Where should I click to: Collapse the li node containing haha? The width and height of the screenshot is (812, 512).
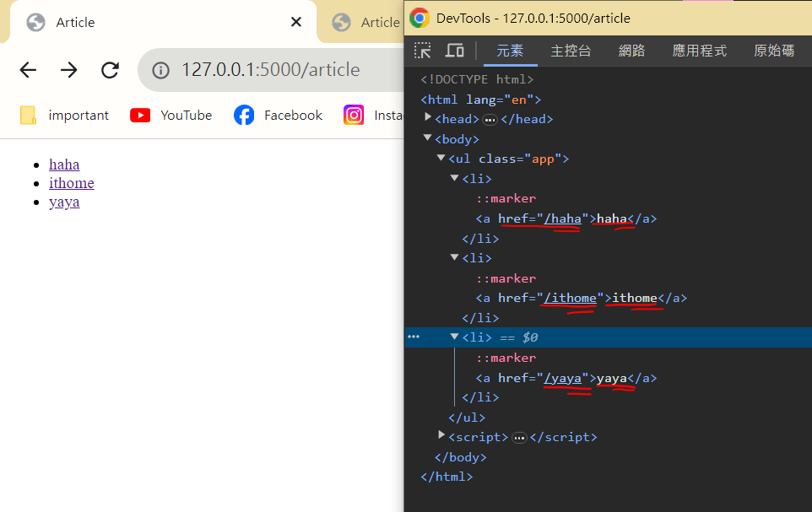click(455, 178)
